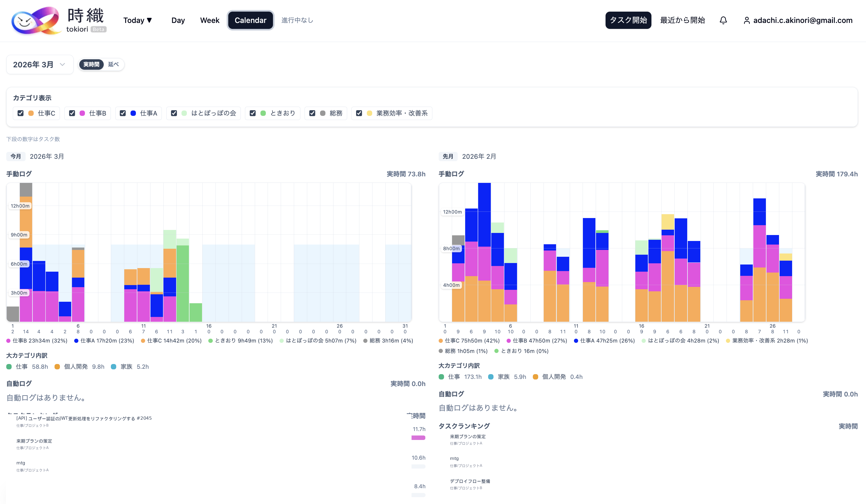Click the user account icon
Viewport: 866px width, 504px height.
747,21
